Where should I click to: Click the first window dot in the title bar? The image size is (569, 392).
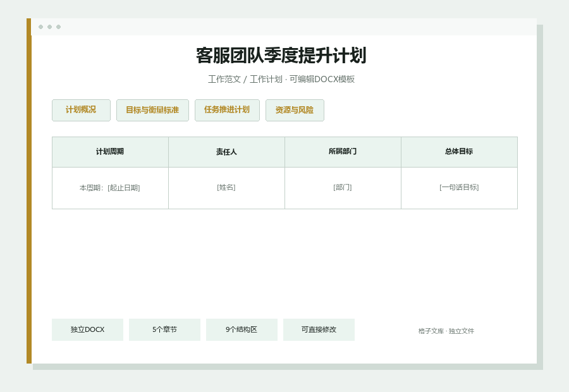(x=40, y=27)
